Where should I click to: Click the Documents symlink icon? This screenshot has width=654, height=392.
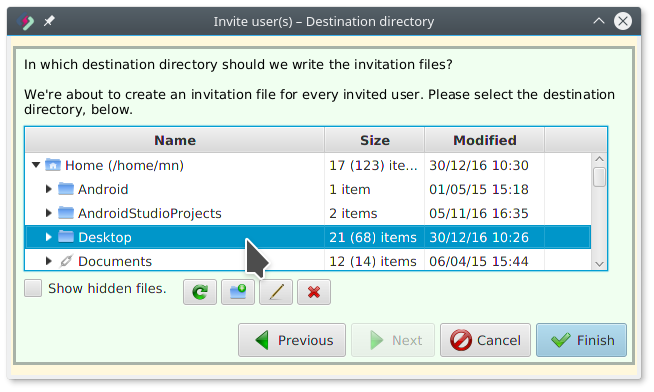pos(66,261)
